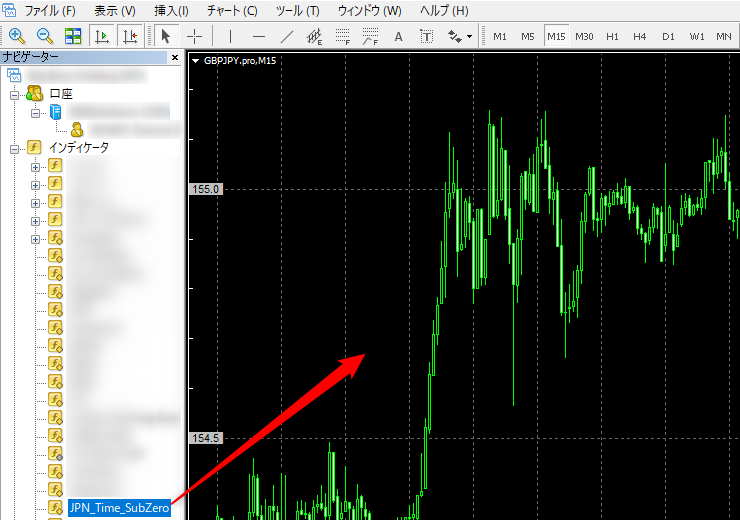Switch to D1 timeframe
Image resolution: width=740 pixels, height=520 pixels.
[x=668, y=36]
